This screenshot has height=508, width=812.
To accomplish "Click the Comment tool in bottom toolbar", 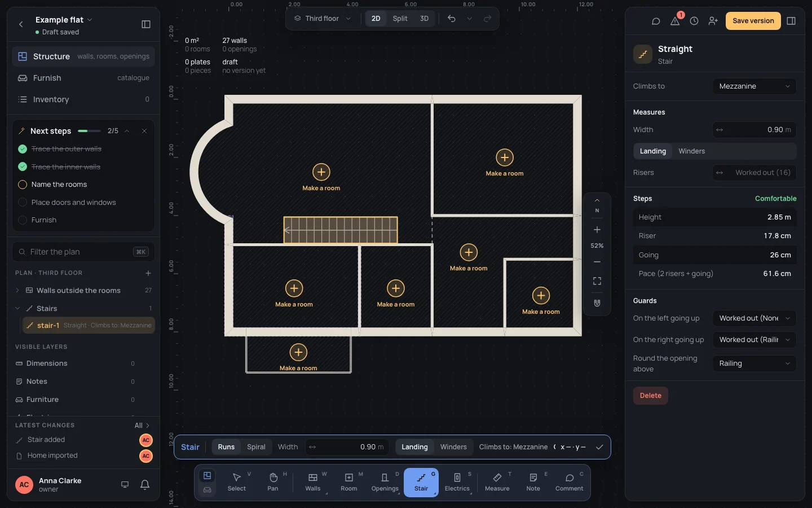I will point(570,482).
